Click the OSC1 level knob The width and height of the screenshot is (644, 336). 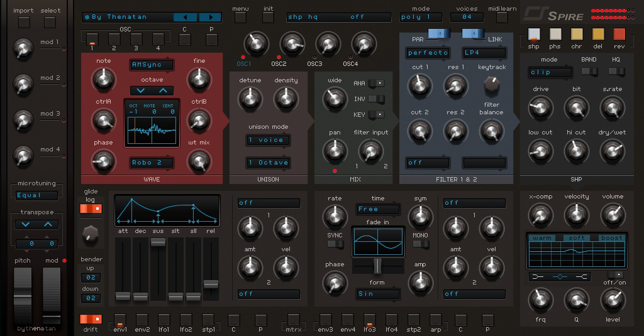click(x=257, y=43)
